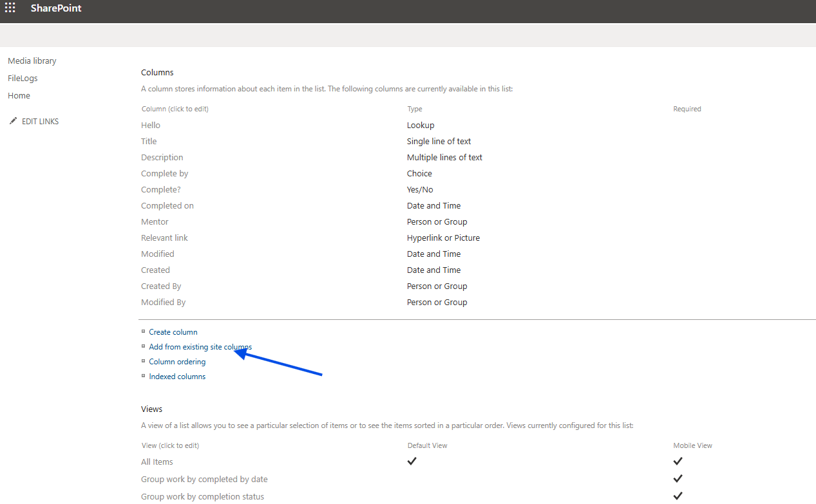816x504 pixels.
Task: Edit the Complete by choice column
Action: tap(164, 174)
